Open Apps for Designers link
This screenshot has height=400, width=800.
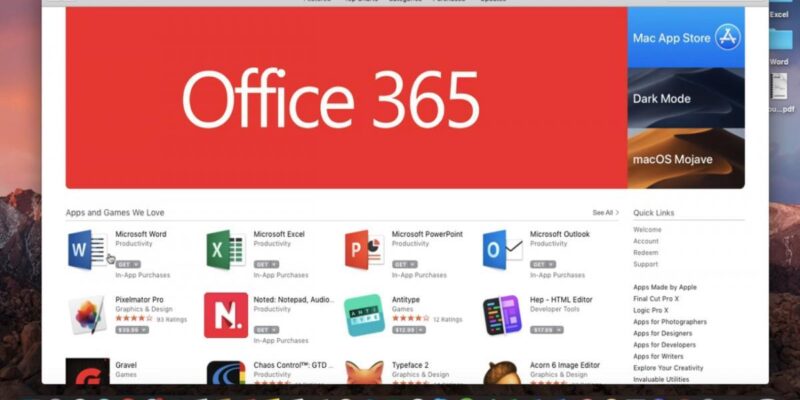tap(663, 333)
